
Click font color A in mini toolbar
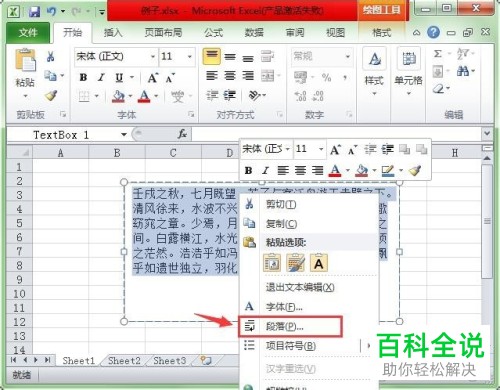[x=335, y=171]
